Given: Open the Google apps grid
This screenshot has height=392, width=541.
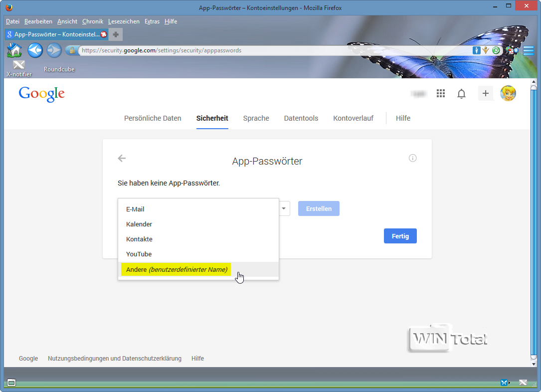Looking at the screenshot, I should (441, 94).
